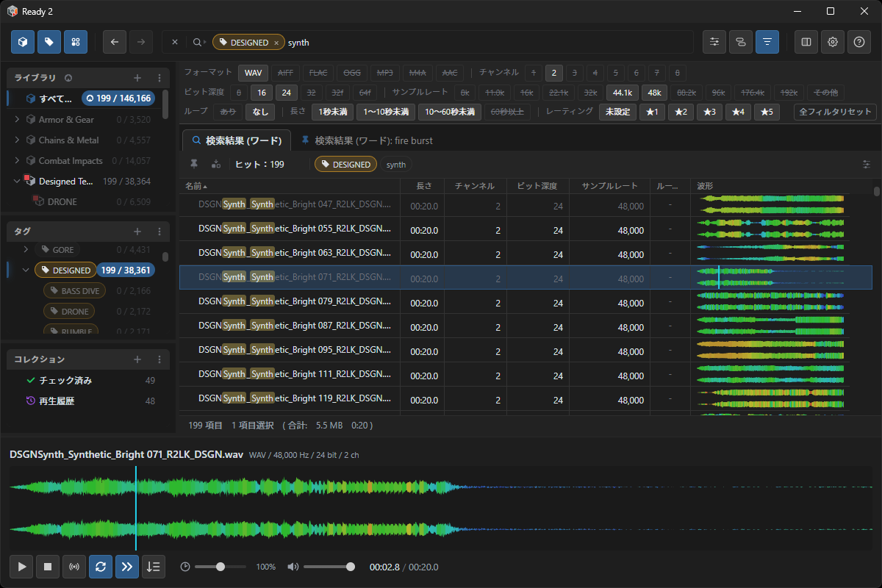Image resolution: width=882 pixels, height=588 pixels.
Task: Toggle the loop playback icon
Action: (x=101, y=567)
